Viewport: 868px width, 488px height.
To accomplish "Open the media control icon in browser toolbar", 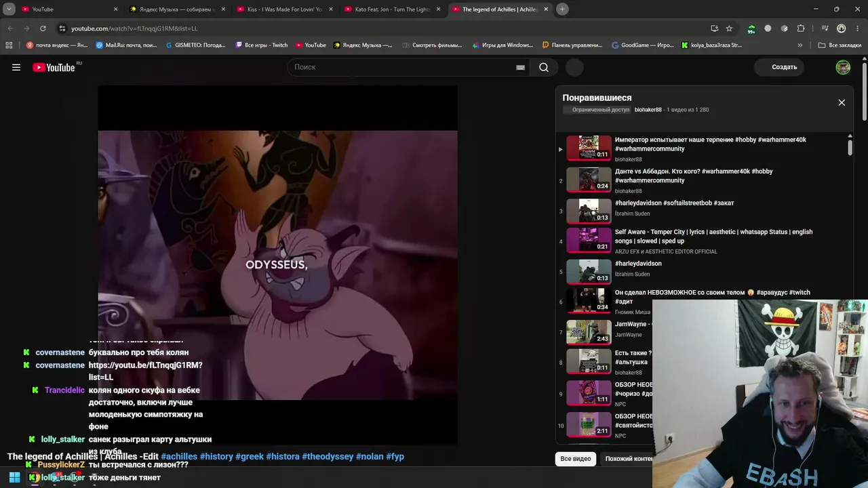I will [x=825, y=28].
